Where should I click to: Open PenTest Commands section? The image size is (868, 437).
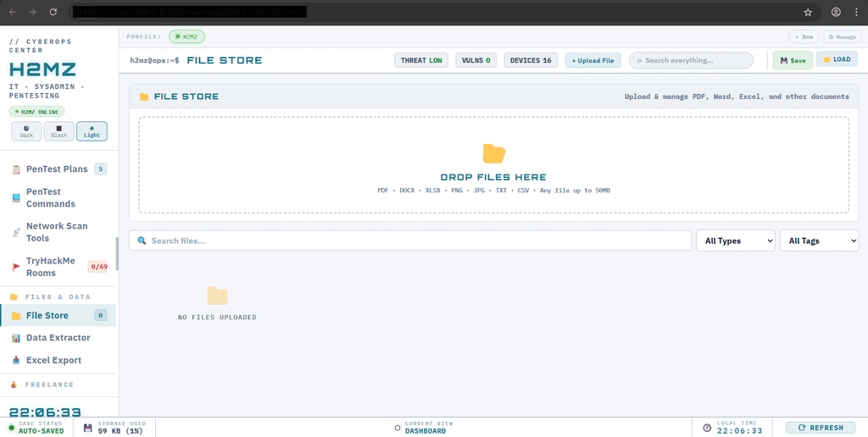[58, 198]
